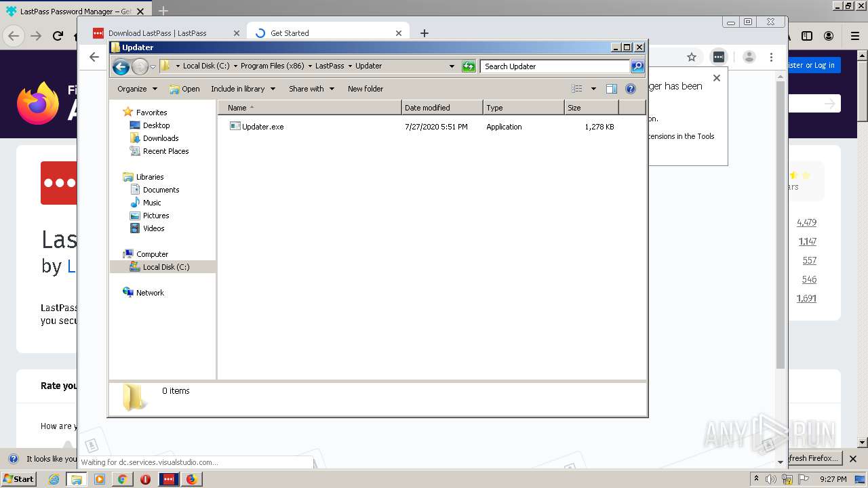Go back in Updater explorer window
868x488 pixels.
121,66
